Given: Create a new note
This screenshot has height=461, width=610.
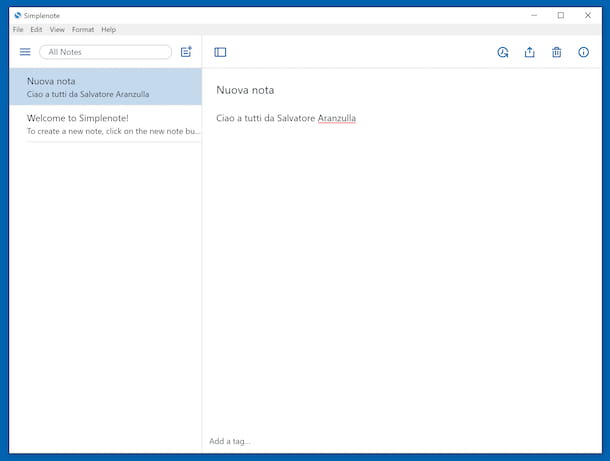Looking at the screenshot, I should click(186, 52).
